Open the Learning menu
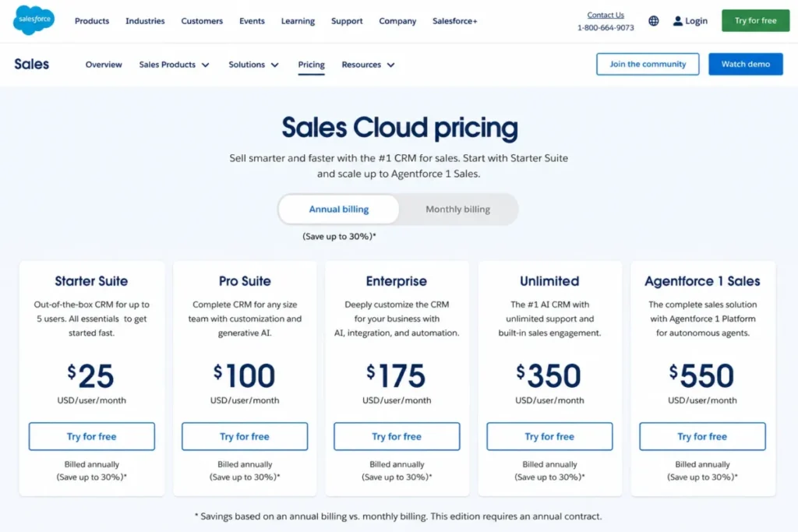The width and height of the screenshot is (798, 532). point(298,21)
